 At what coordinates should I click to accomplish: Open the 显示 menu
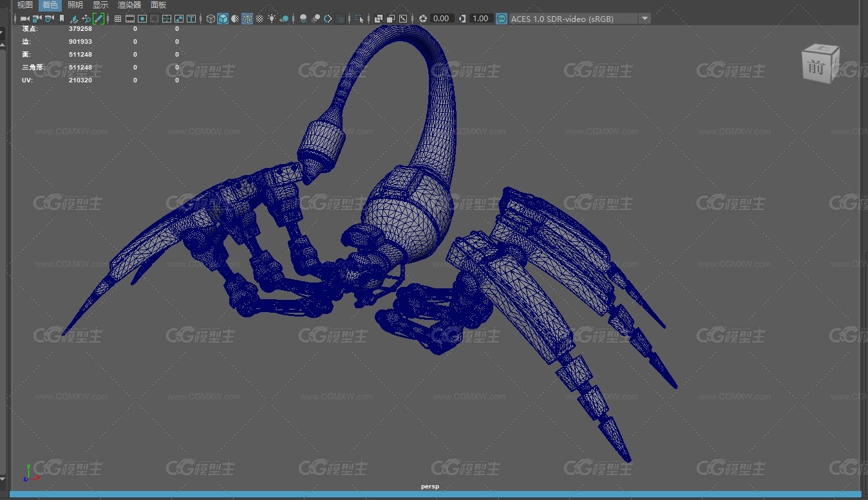click(x=100, y=5)
